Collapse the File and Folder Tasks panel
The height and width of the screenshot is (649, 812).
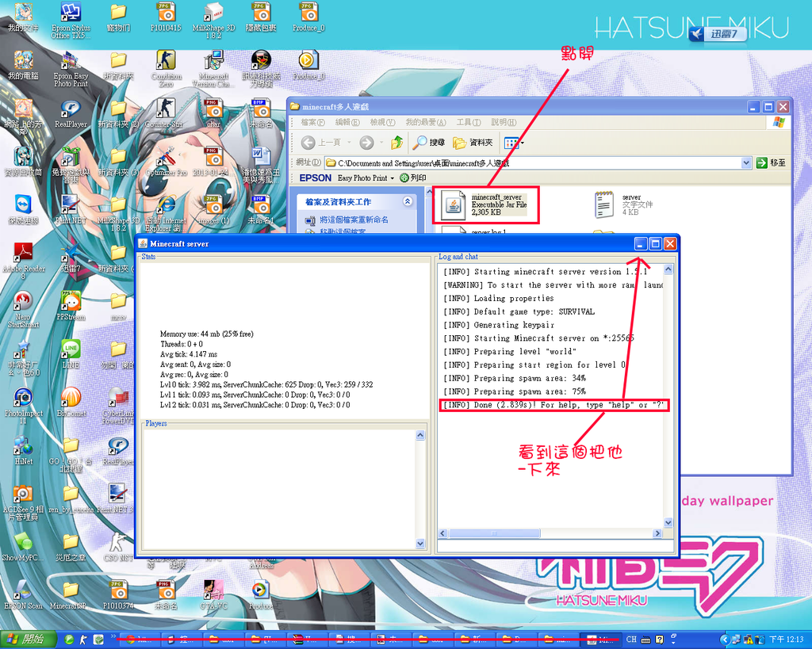[x=408, y=201]
